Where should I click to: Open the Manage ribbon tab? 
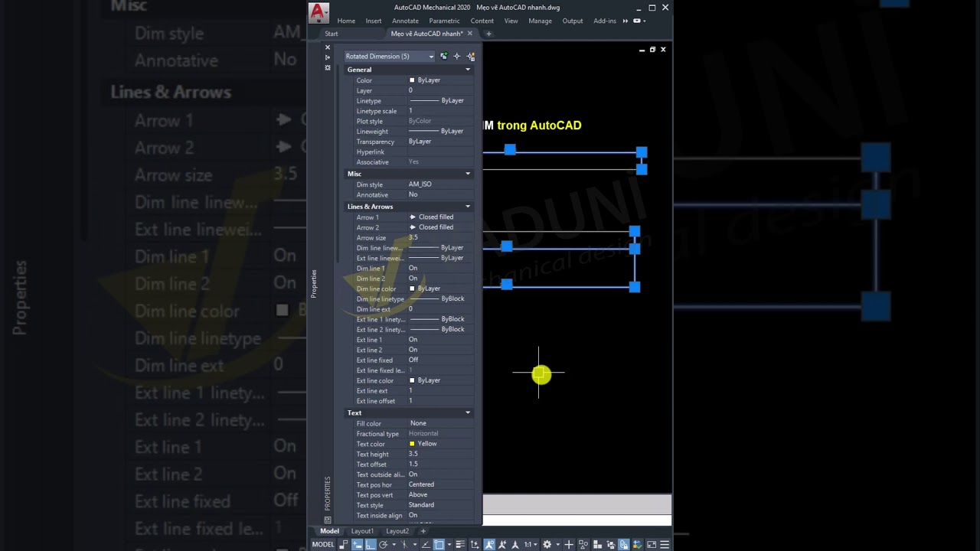[540, 21]
